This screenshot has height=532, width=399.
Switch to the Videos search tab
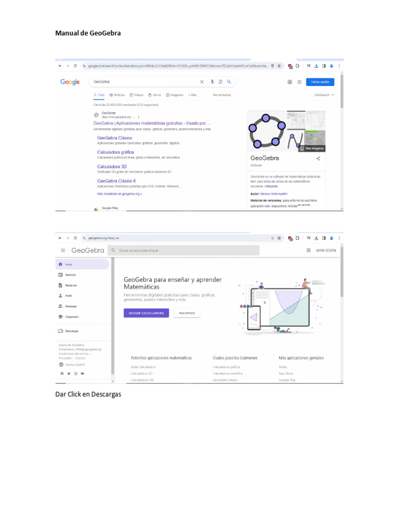pyautogui.click(x=137, y=95)
